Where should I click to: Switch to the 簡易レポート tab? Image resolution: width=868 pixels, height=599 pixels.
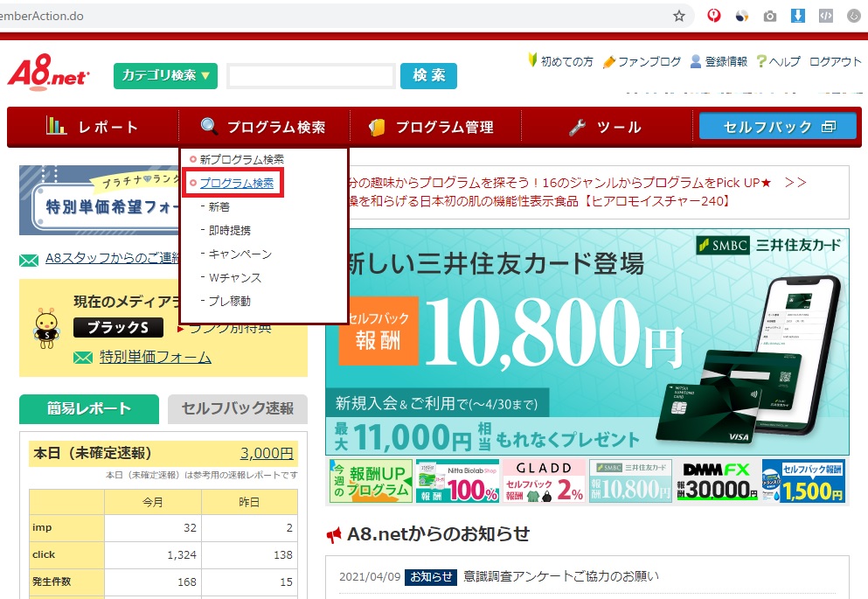(89, 408)
